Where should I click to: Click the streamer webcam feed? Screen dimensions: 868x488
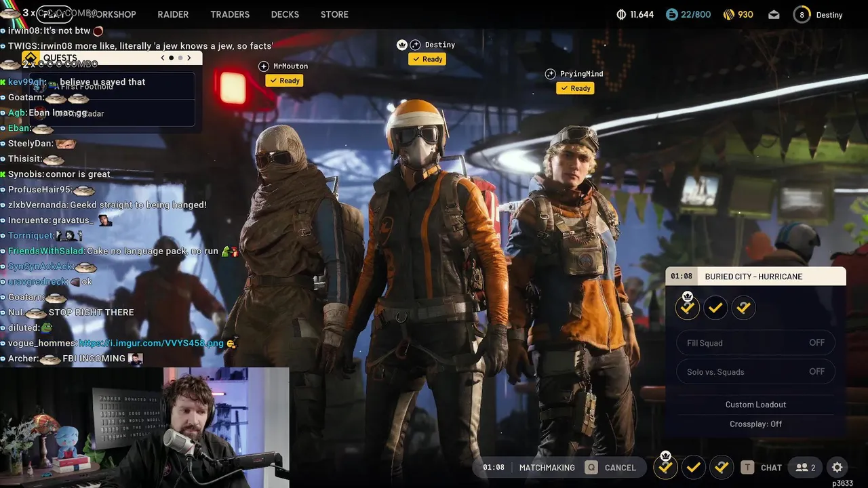point(144,428)
